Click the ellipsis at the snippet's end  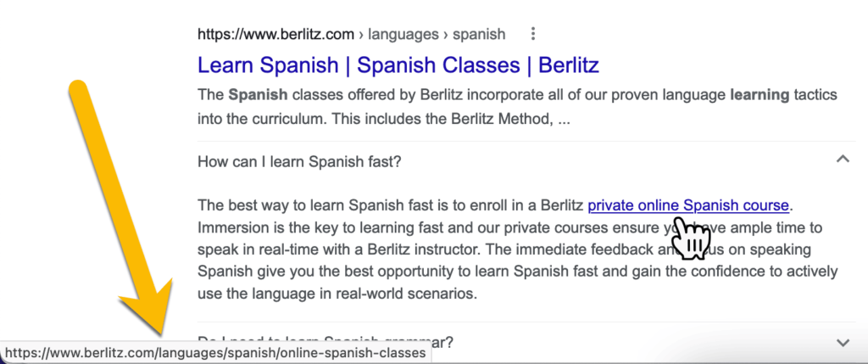564,120
